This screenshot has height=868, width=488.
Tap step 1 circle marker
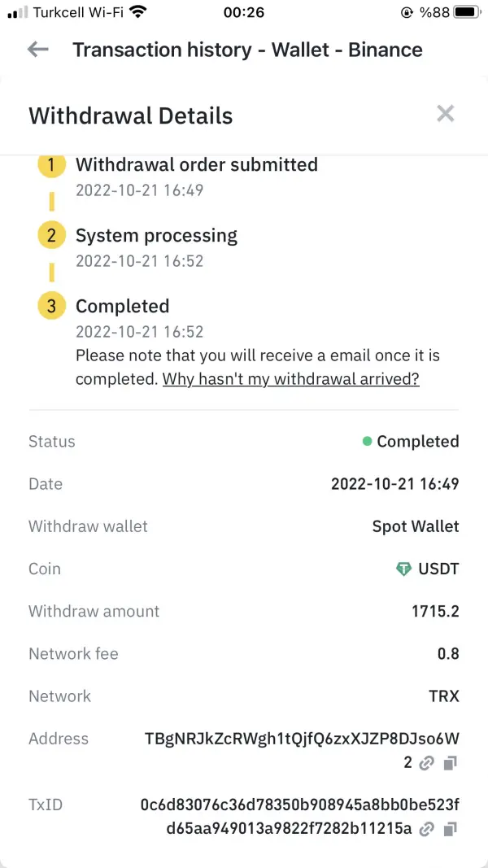click(x=51, y=165)
